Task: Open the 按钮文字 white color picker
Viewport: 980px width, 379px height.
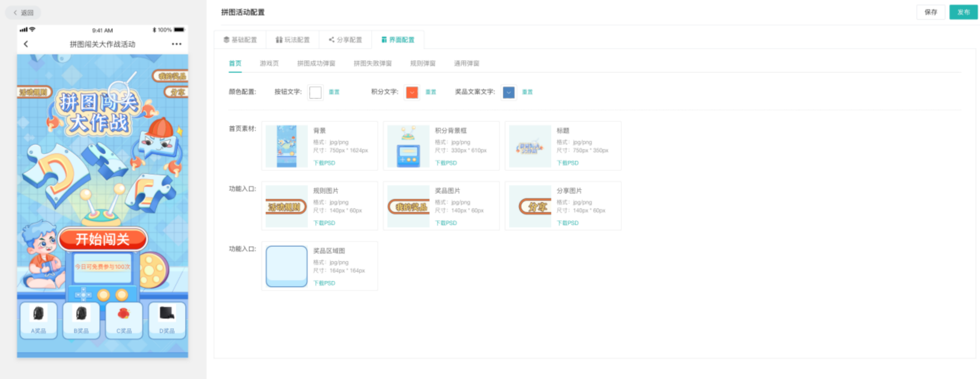Action: click(315, 92)
